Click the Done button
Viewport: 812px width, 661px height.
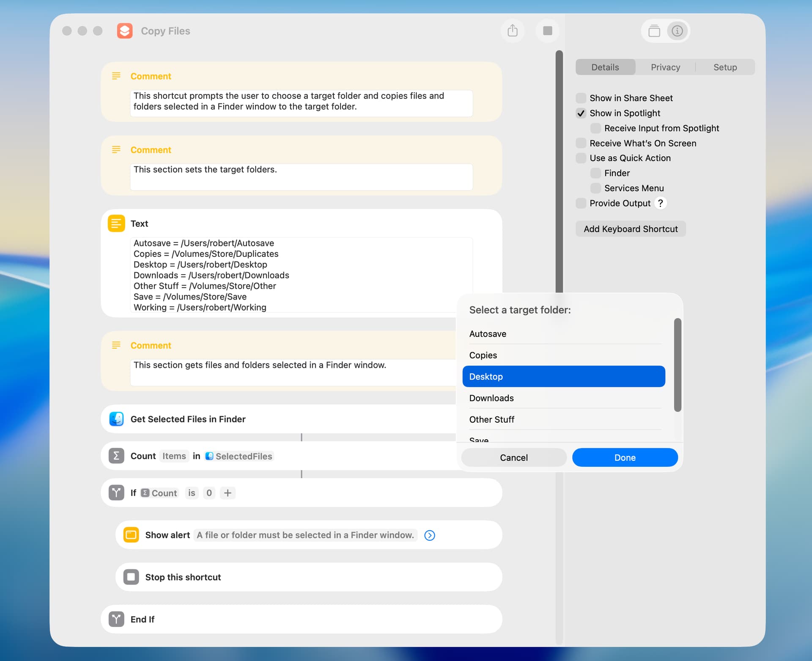coord(625,457)
